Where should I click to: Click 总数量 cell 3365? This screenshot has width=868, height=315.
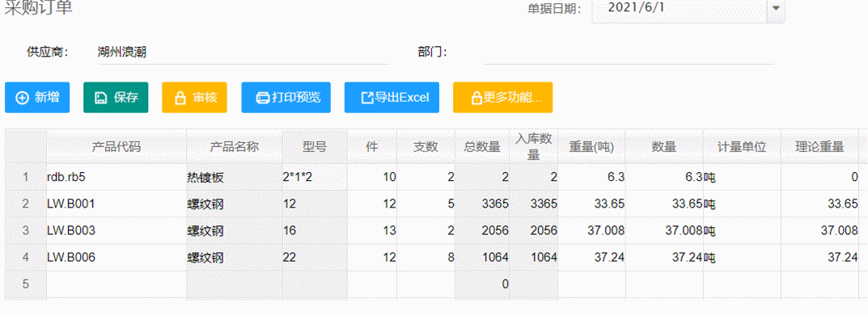(482, 204)
